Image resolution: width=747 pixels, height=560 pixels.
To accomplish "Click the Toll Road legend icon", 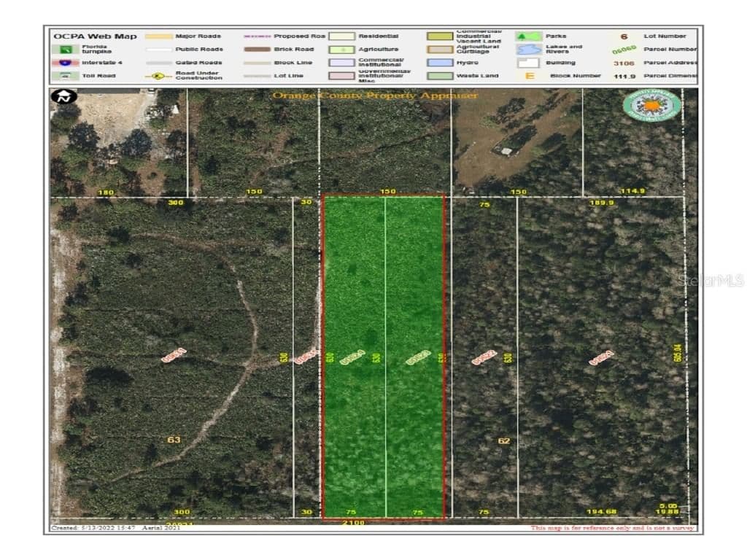I will pos(65,76).
